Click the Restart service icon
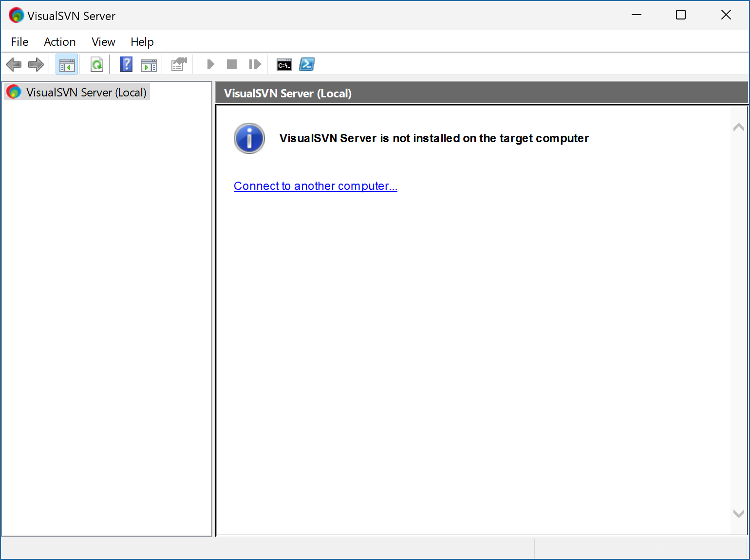 (x=255, y=64)
